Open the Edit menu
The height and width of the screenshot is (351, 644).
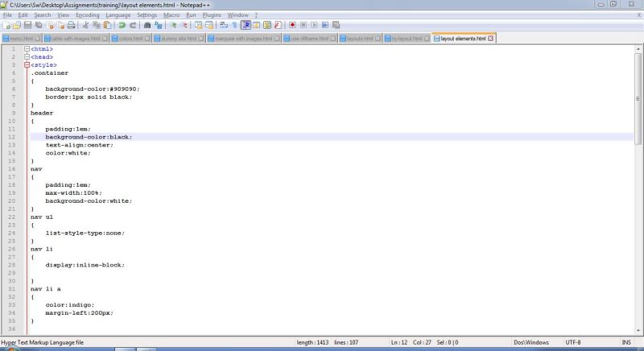click(23, 14)
